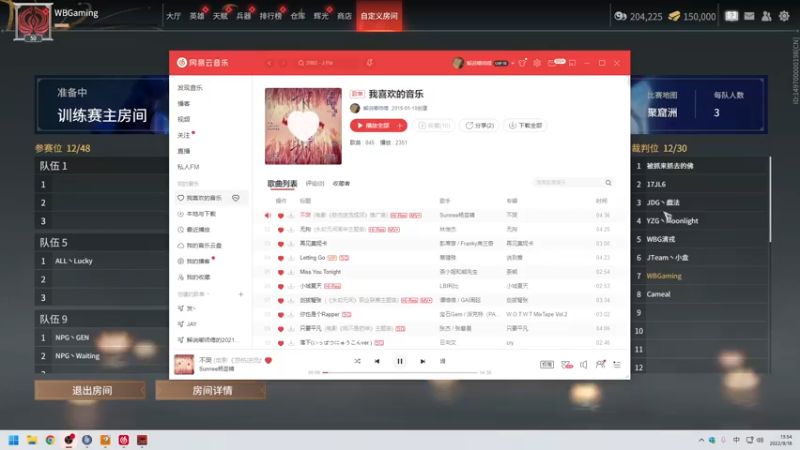
Task: Open the 商店 game tab
Action: point(344,16)
